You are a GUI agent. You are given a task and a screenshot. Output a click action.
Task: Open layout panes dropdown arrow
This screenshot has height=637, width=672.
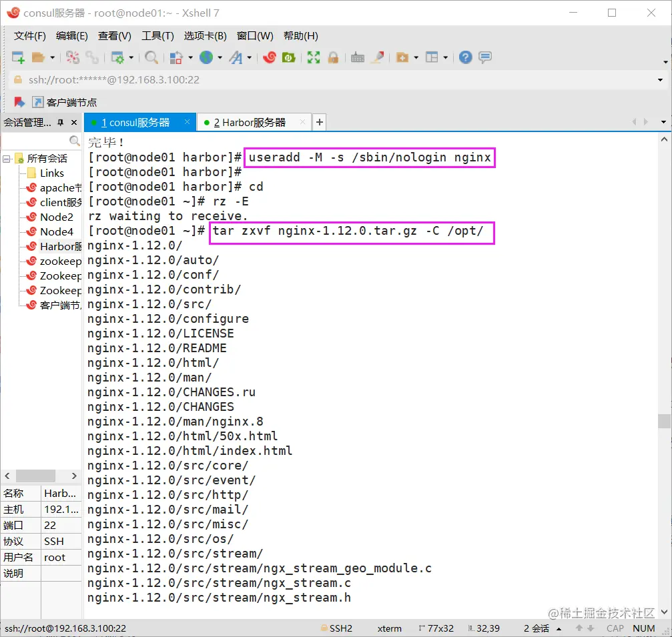pos(445,57)
